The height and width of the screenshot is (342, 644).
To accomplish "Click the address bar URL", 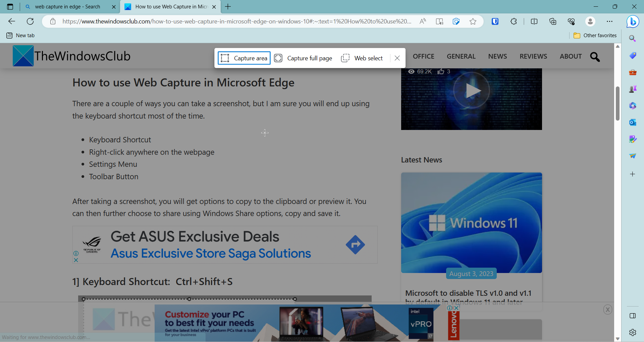I will [x=237, y=21].
